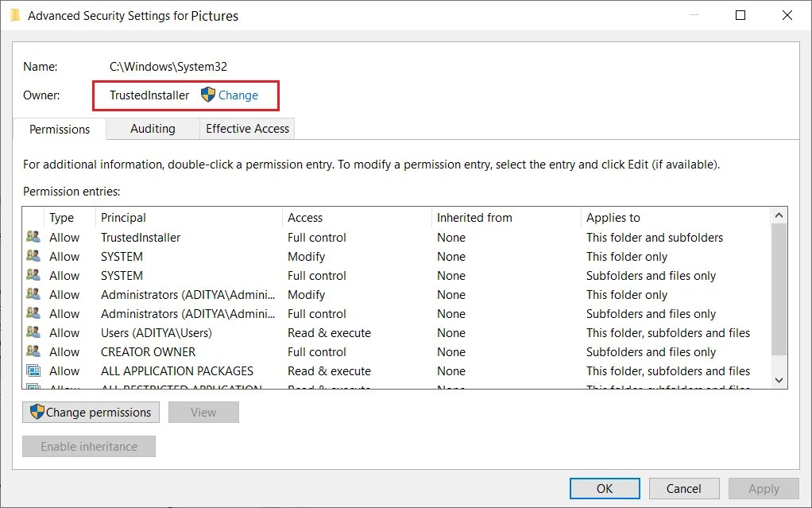812x508 pixels.
Task: Click the shield icon beside Change owner
Action: [x=208, y=95]
